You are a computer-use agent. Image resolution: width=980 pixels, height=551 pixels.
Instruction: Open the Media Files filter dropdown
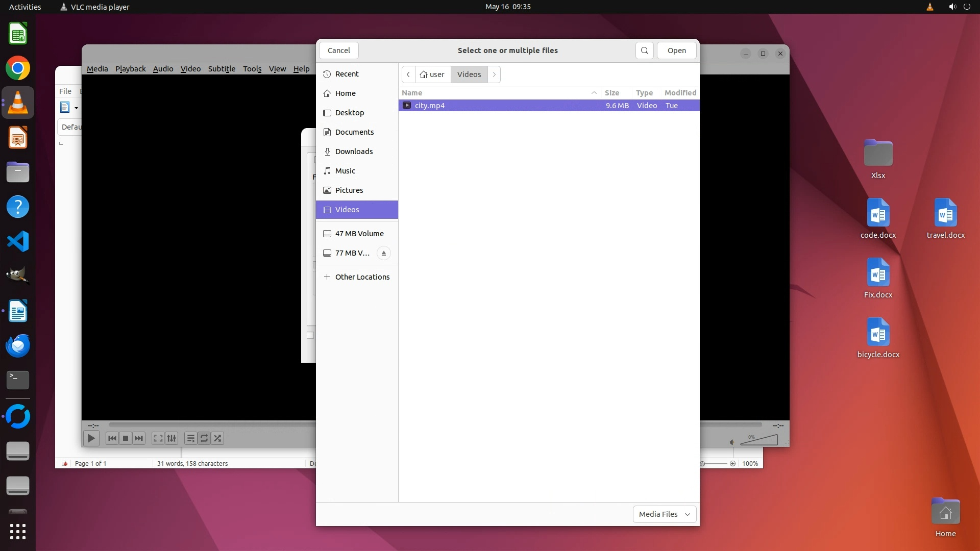(x=664, y=514)
